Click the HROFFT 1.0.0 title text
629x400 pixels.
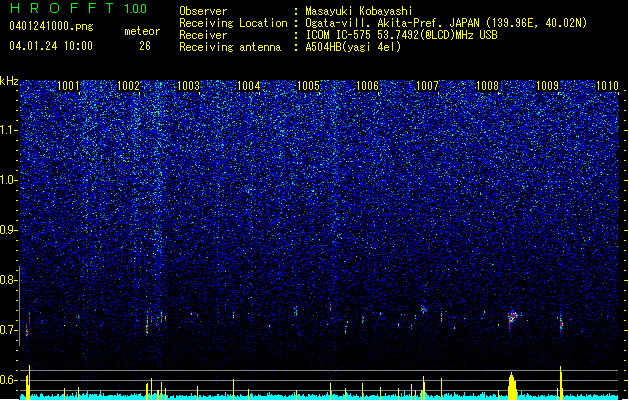point(78,8)
